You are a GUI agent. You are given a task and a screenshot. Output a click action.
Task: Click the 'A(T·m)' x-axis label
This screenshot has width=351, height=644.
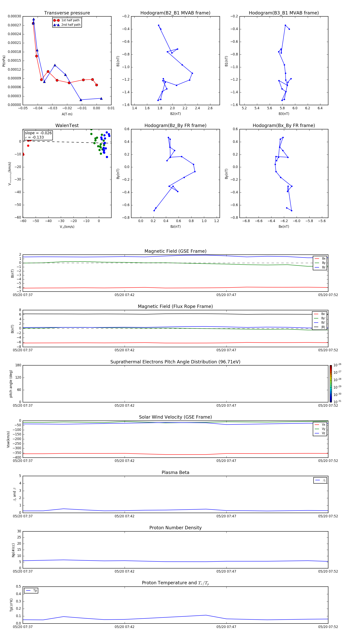point(67,114)
